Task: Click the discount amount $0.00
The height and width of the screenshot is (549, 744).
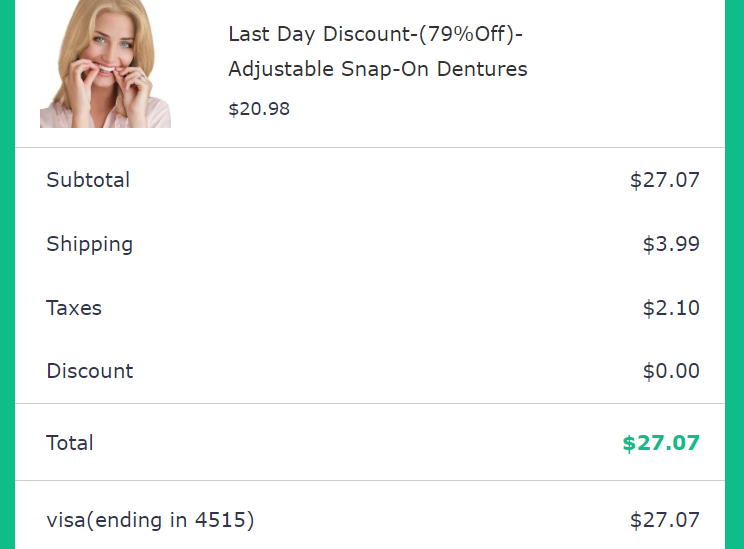Action: [670, 371]
